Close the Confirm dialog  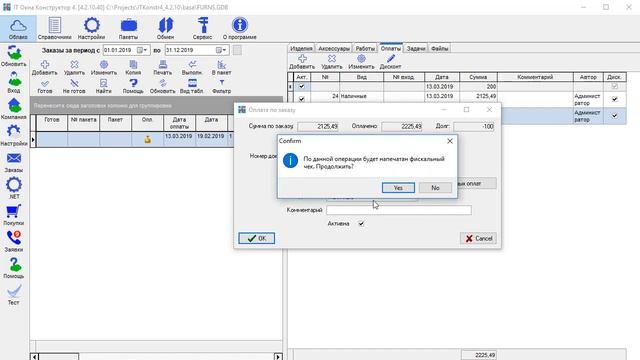coord(450,141)
